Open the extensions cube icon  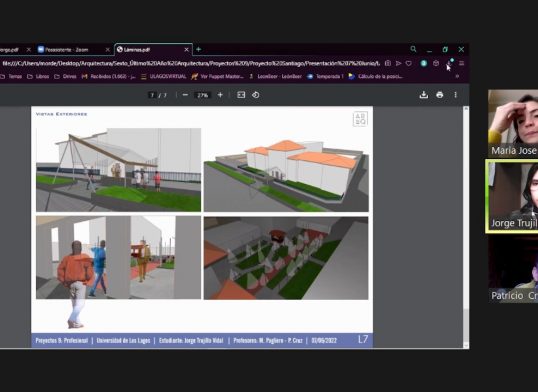click(x=436, y=64)
